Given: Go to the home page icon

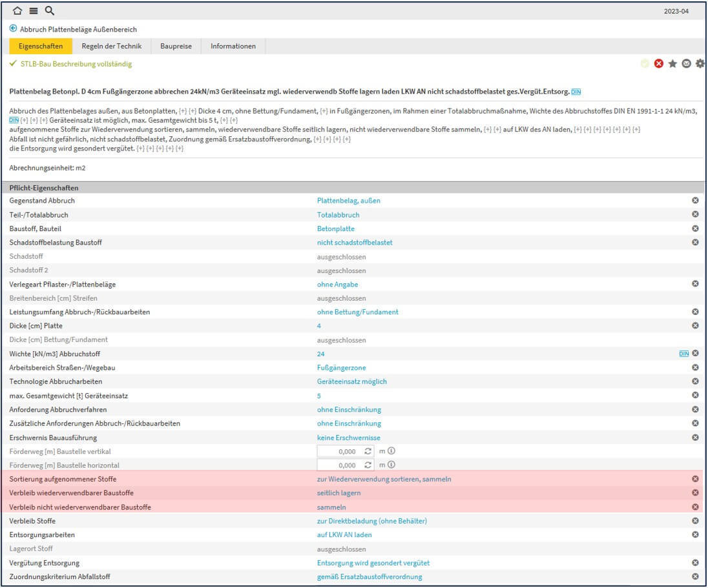Looking at the screenshot, I should (17, 10).
